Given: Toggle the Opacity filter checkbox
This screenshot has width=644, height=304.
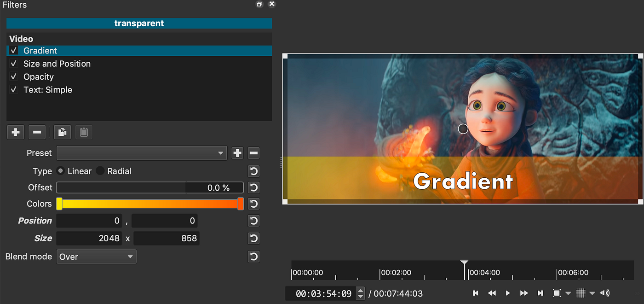Looking at the screenshot, I should [13, 76].
